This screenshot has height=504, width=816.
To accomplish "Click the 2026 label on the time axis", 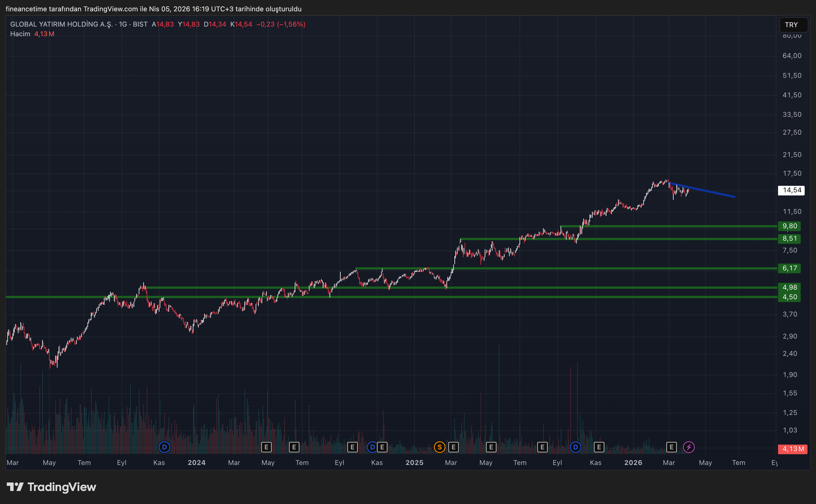I will point(633,463).
